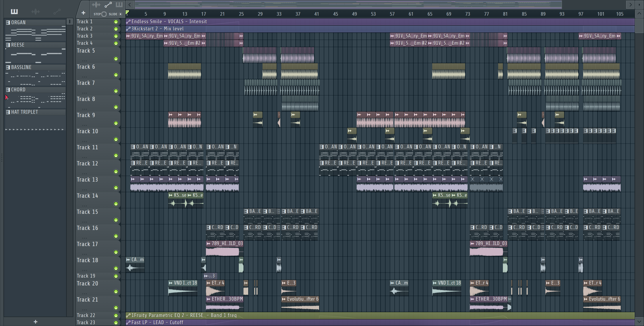The image size is (644, 326).
Task: Click the plus button beside STEP option
Action: coord(83,13)
